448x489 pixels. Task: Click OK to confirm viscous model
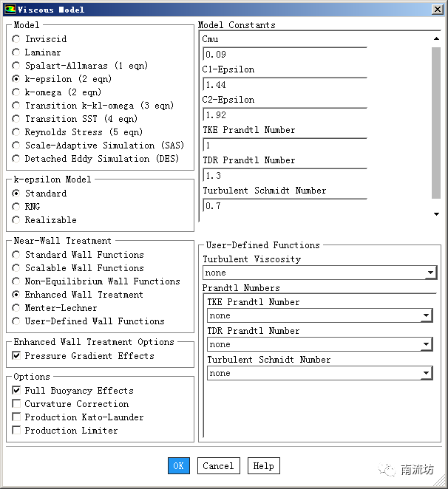178,466
